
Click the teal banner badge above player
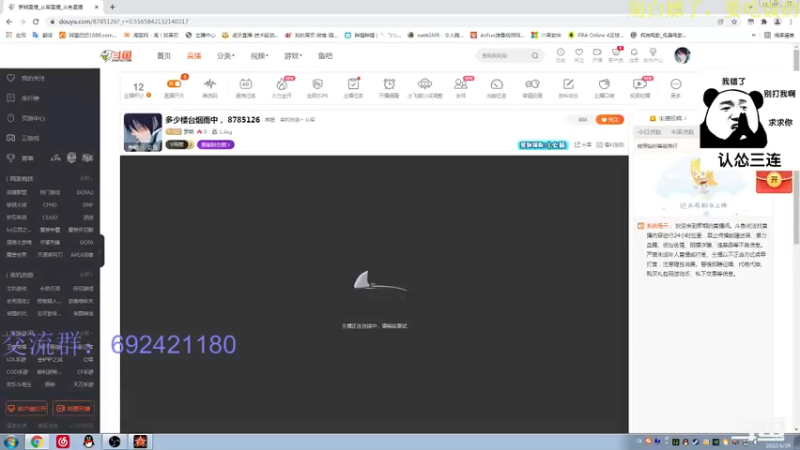pyautogui.click(x=543, y=145)
